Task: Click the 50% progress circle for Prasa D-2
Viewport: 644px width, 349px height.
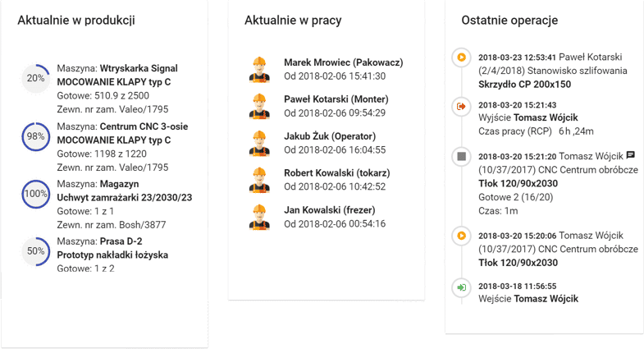Action: click(36, 251)
